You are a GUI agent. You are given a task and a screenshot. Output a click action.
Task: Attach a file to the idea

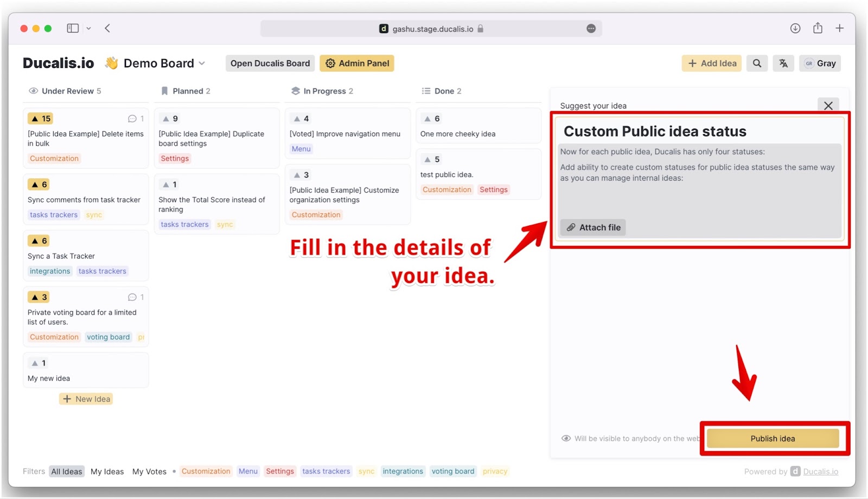coord(593,228)
